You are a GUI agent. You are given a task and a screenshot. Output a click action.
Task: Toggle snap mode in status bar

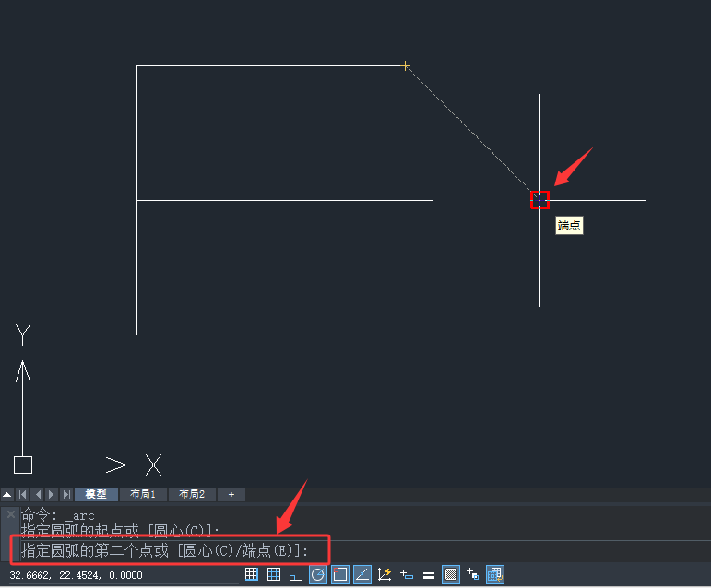point(252,574)
